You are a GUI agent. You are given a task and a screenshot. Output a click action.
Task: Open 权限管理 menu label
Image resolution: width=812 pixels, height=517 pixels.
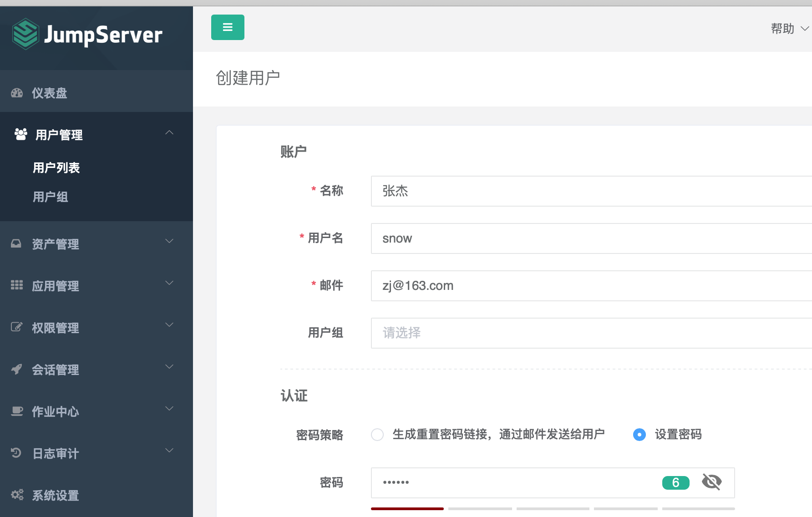pos(56,328)
